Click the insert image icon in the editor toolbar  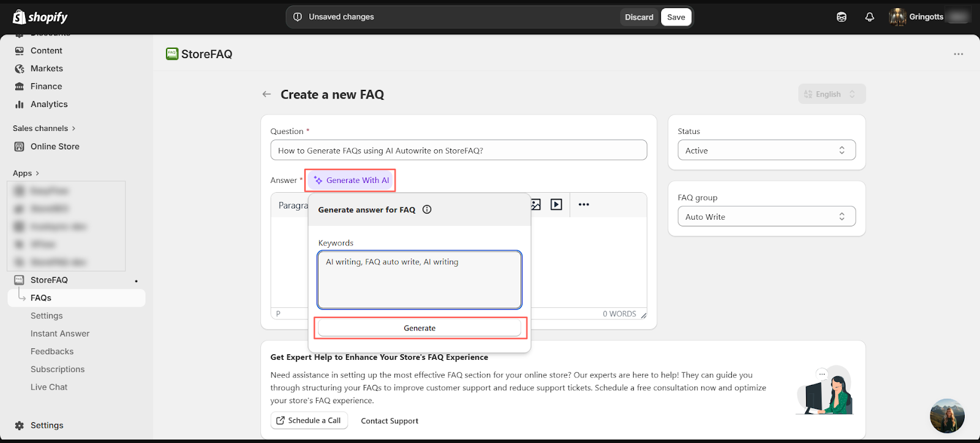point(536,204)
